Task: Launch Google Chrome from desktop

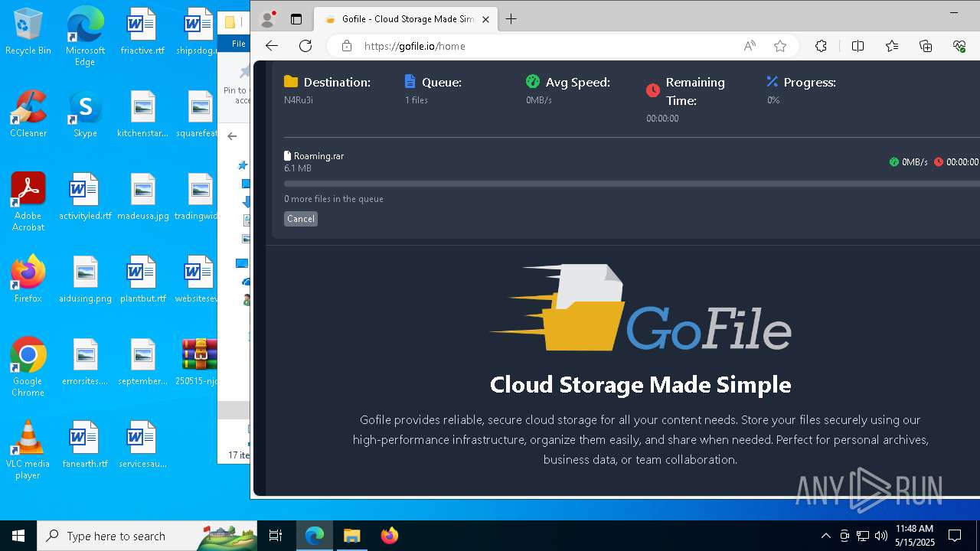Action: click(28, 367)
